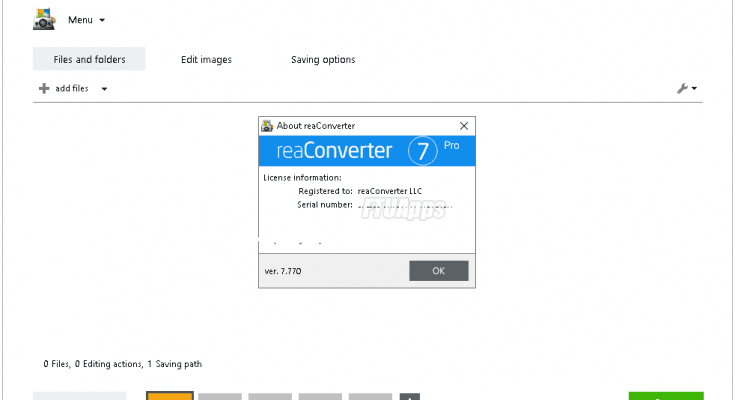Viewport: 735px width, 400px height.
Task: Switch to Files and folders tab
Action: point(89,59)
